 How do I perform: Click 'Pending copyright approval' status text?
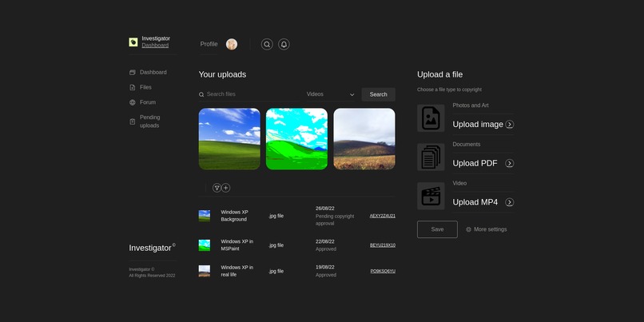[x=335, y=220]
